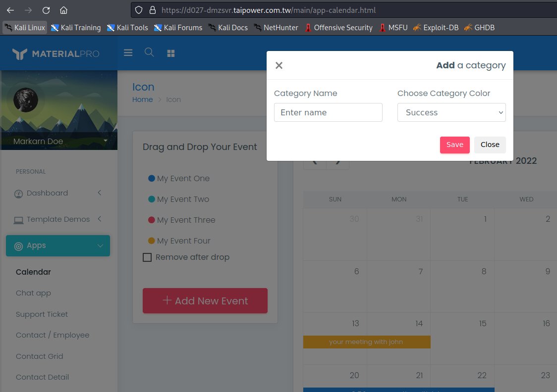Viewport: 557px width, 392px height.
Task: Select My Event One label
Action: 183,179
